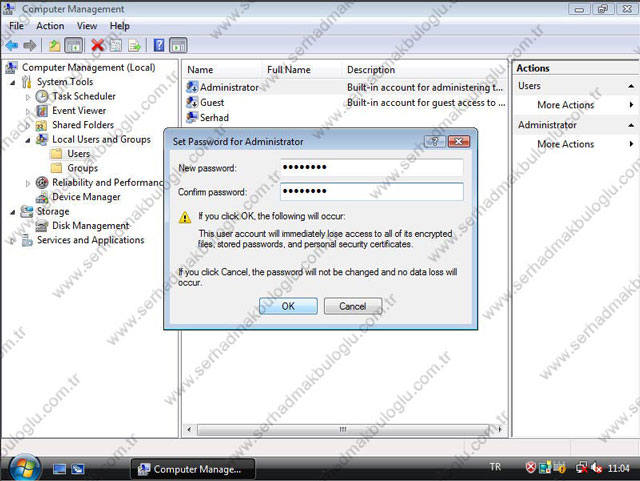Click the red security shield tray icon
640x481 pixels.
(x=530, y=468)
